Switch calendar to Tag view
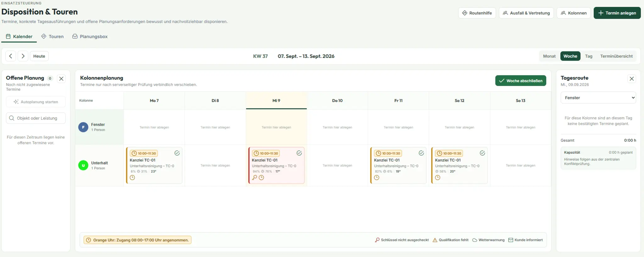This screenshot has width=644, height=257. 589,56
